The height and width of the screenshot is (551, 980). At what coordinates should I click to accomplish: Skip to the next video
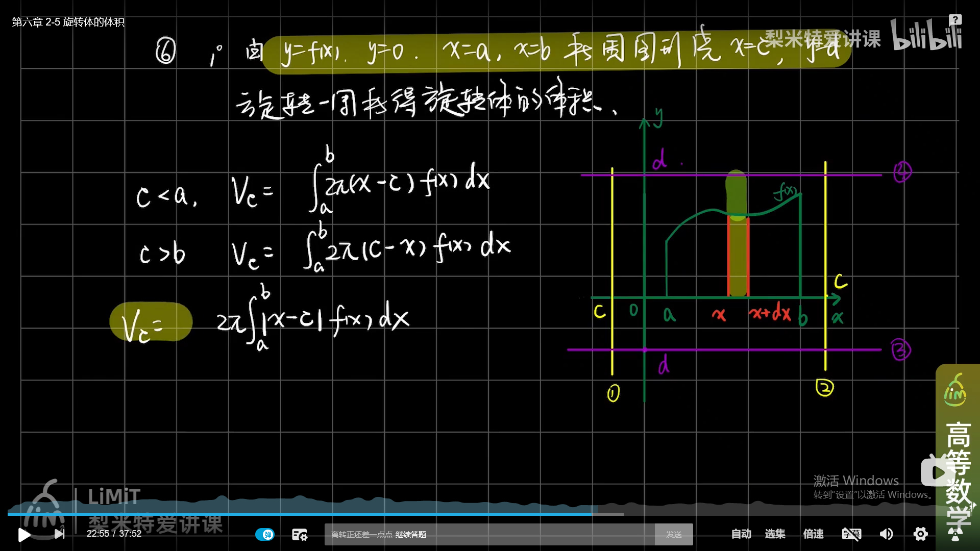tap(60, 534)
